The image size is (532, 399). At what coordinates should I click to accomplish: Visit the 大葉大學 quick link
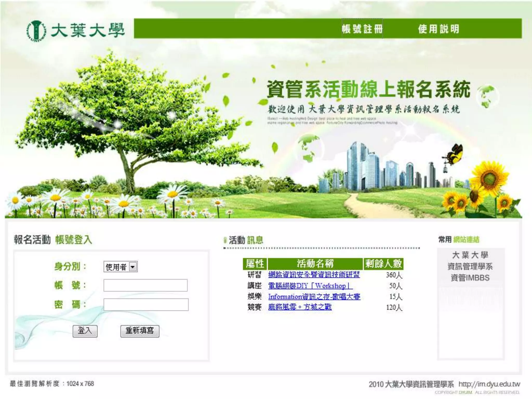(x=470, y=255)
